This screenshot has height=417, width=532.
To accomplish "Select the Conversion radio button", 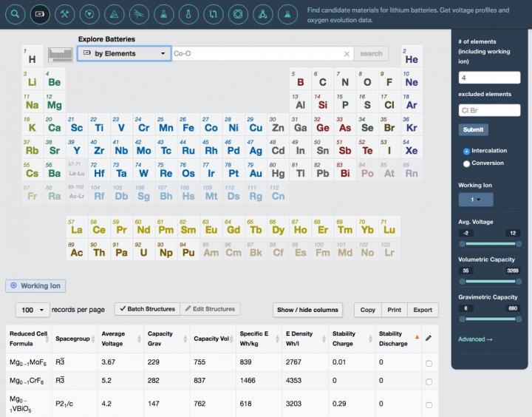I will pyautogui.click(x=466, y=163).
